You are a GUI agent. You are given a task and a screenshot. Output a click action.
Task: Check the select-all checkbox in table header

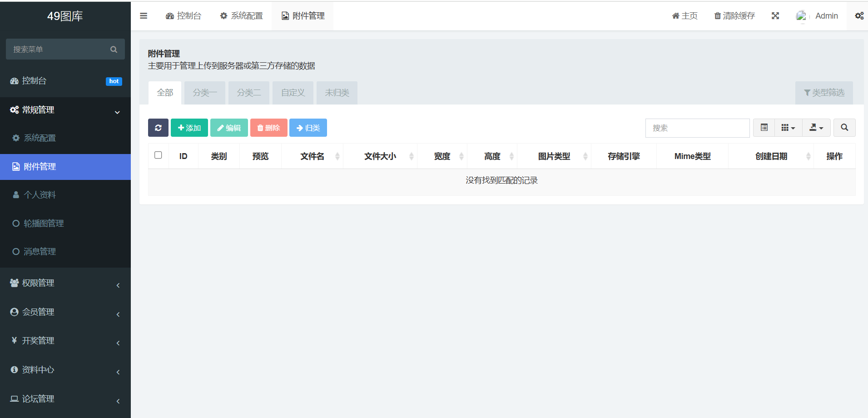tap(158, 155)
